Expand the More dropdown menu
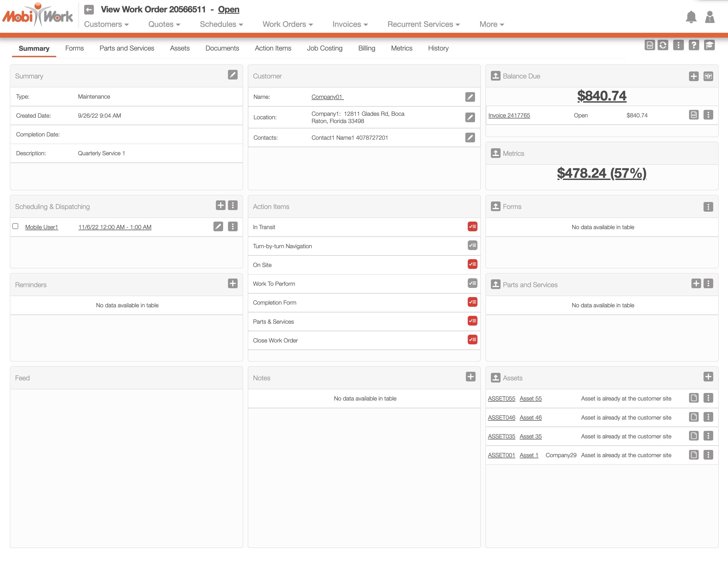 491,24
